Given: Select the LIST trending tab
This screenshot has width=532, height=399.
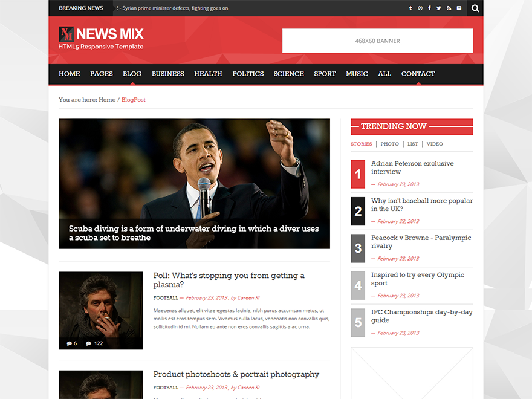Looking at the screenshot, I should [x=412, y=144].
